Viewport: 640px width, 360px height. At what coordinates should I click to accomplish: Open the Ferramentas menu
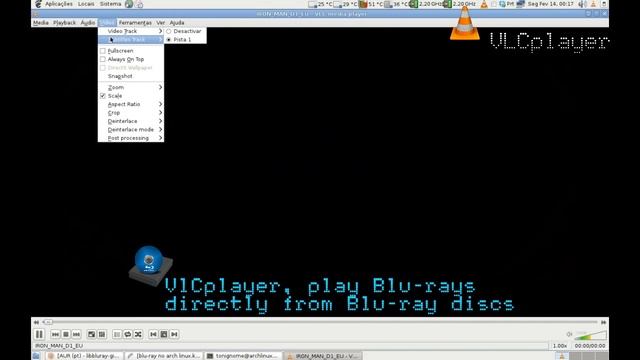click(x=135, y=23)
